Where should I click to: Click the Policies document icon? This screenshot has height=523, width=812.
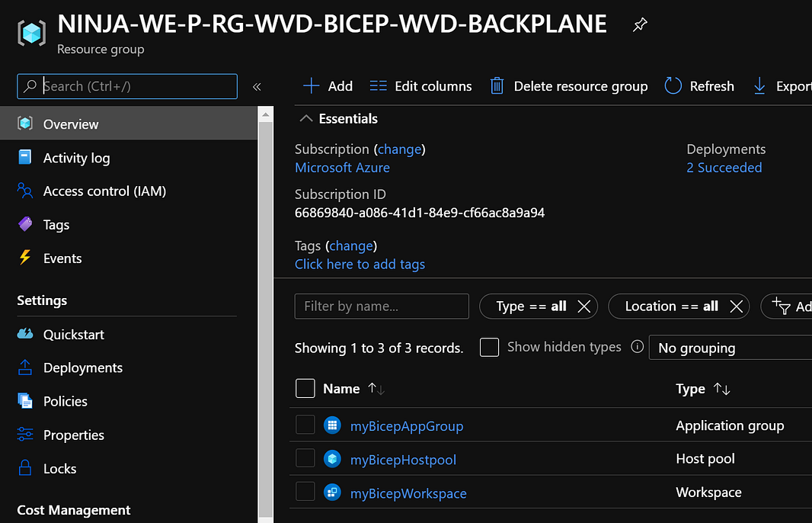tap(25, 401)
